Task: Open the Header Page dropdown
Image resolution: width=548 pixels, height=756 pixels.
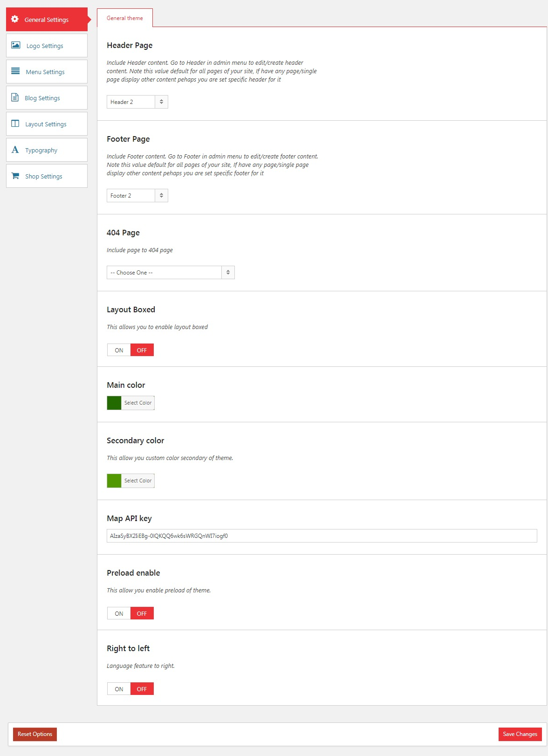Action: tap(137, 102)
